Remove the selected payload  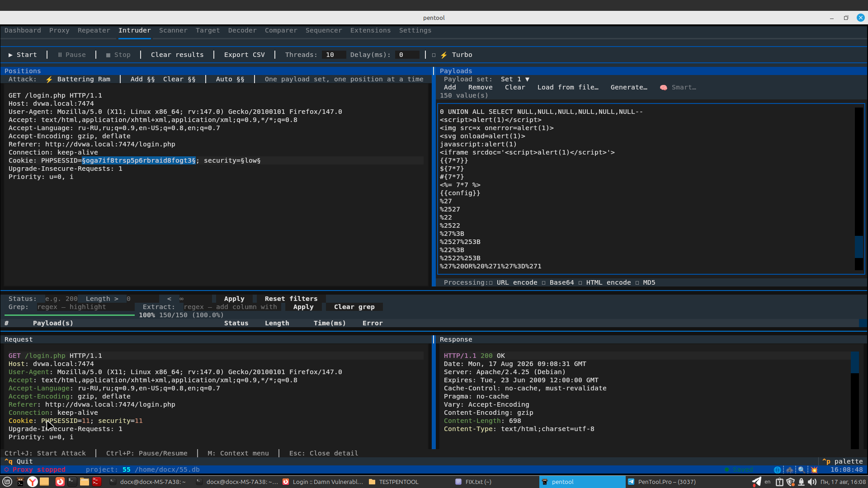(480, 87)
